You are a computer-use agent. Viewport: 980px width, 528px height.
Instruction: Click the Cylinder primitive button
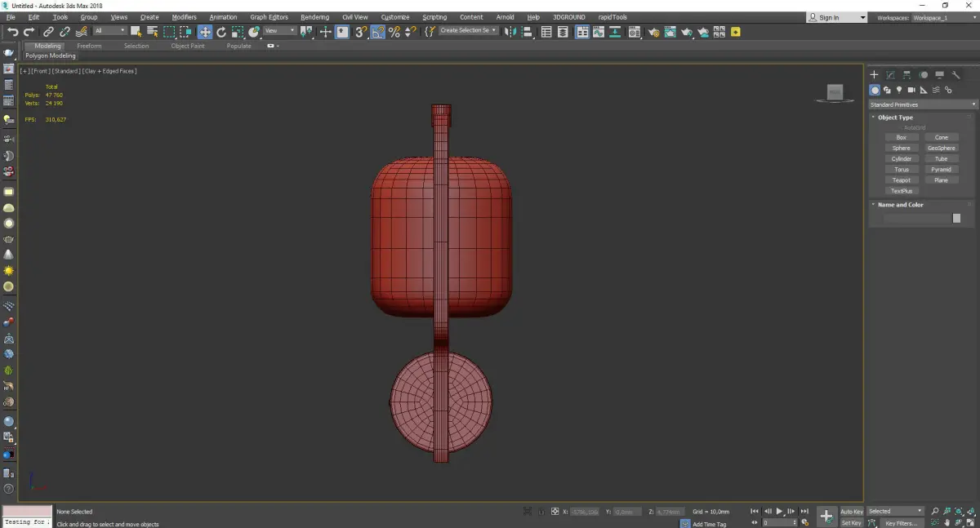click(901, 159)
